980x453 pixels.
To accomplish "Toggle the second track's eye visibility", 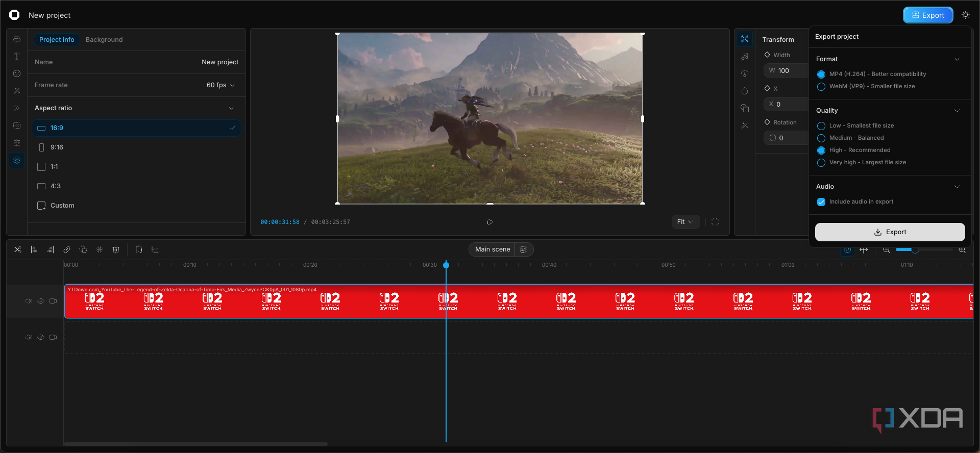I will [x=41, y=337].
